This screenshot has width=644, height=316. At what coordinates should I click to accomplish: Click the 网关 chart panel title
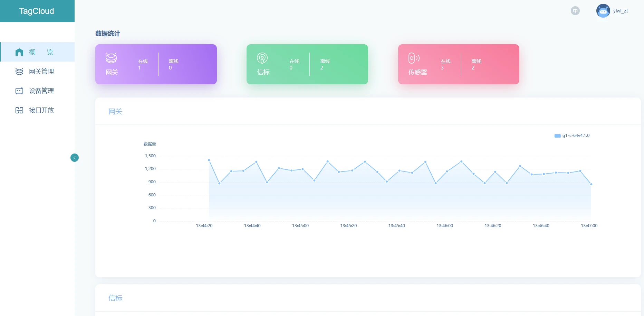click(115, 112)
